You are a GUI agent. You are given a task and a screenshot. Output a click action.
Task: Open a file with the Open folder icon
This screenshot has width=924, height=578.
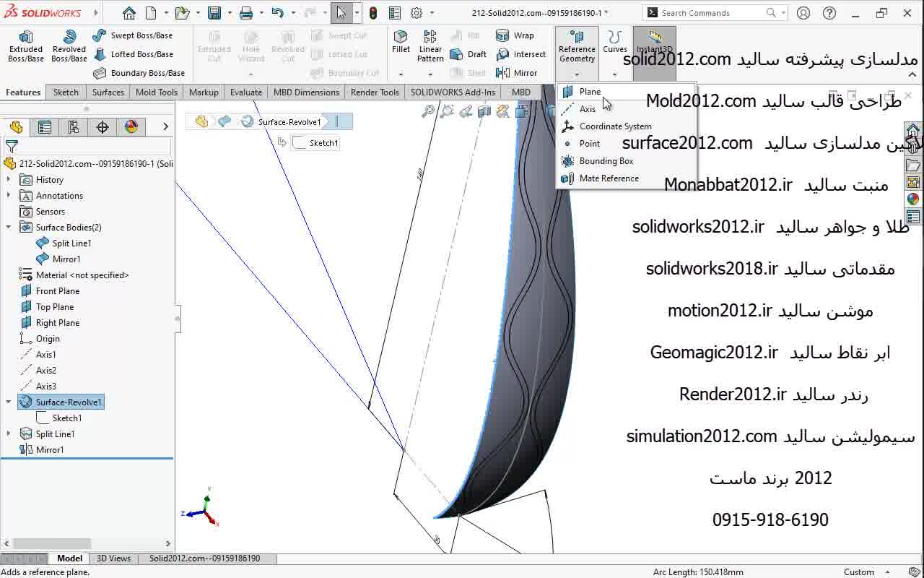pos(182,13)
